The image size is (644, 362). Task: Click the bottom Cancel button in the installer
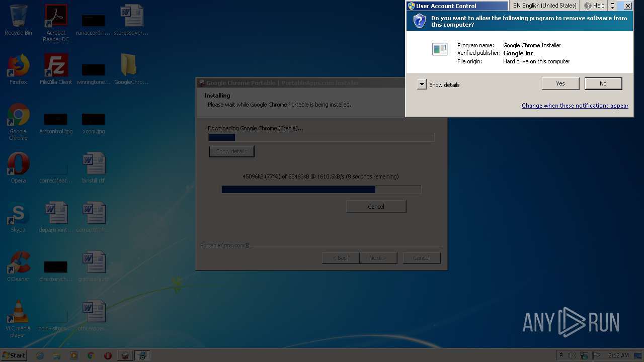pos(421,258)
